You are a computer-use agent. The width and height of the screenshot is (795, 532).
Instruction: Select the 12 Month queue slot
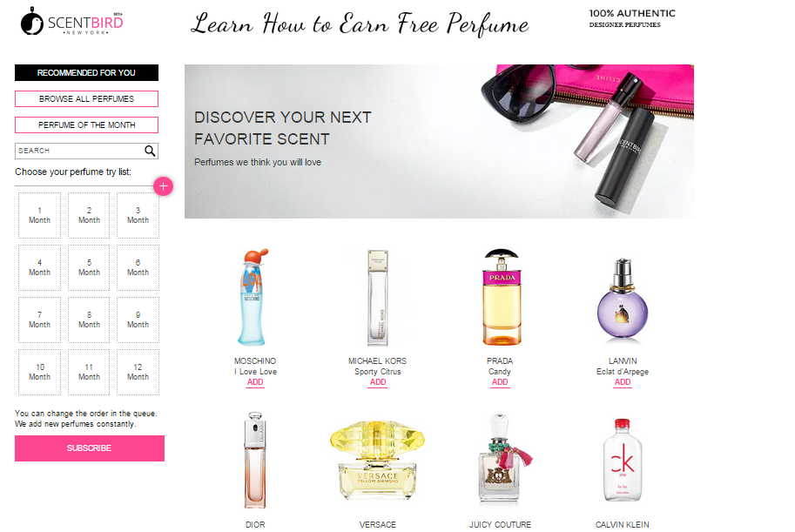coord(138,372)
